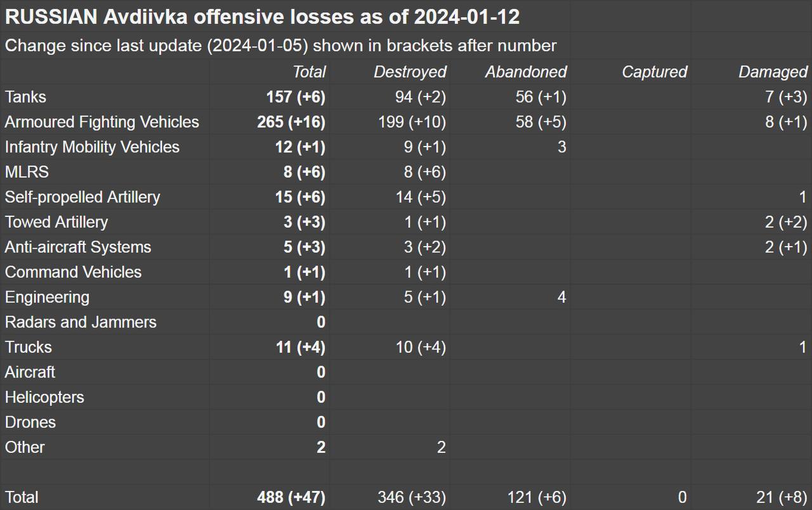The image size is (812, 510).
Task: Click the 'Helicopters' row label
Action: [44, 398]
